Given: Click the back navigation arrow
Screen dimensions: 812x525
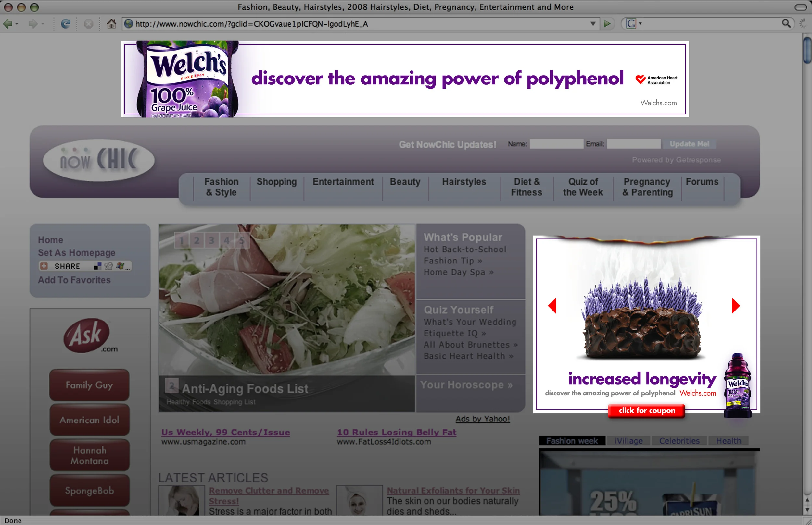Looking at the screenshot, I should (x=7, y=24).
